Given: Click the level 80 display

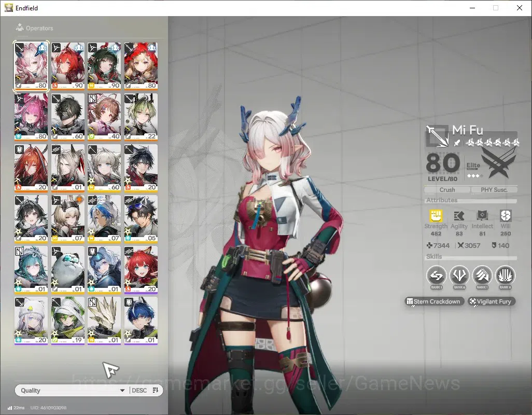Looking at the screenshot, I should coord(443,167).
